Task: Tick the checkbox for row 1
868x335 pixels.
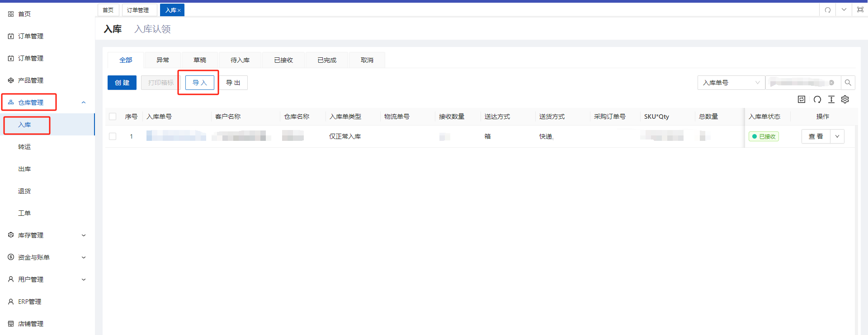Action: pos(113,136)
